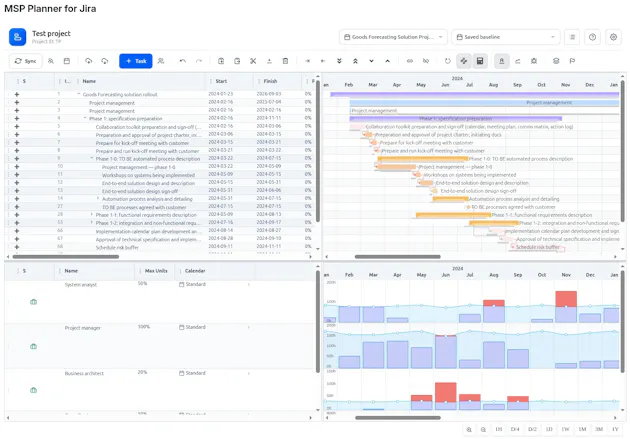
Task: Expand Phase 1-1: functional requirements description row
Action: click(x=92, y=214)
